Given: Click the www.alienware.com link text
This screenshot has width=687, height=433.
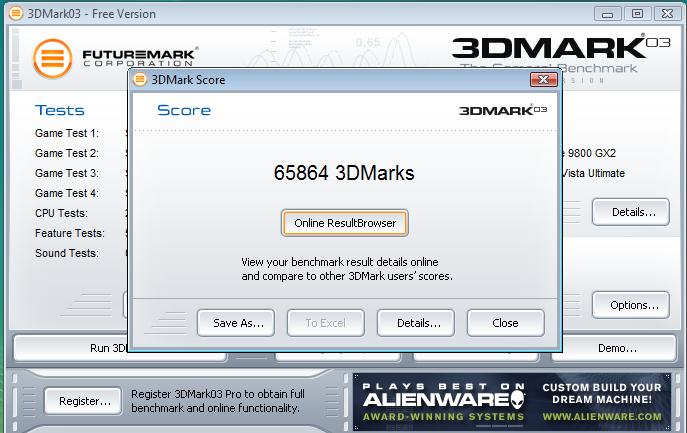Looking at the screenshot, I should pyautogui.click(x=602, y=416).
